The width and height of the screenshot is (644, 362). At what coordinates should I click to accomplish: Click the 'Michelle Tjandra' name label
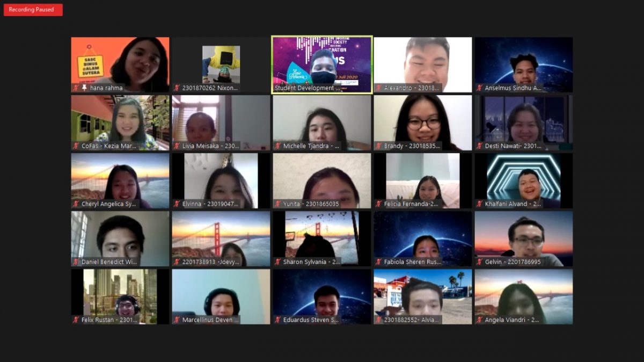point(311,146)
